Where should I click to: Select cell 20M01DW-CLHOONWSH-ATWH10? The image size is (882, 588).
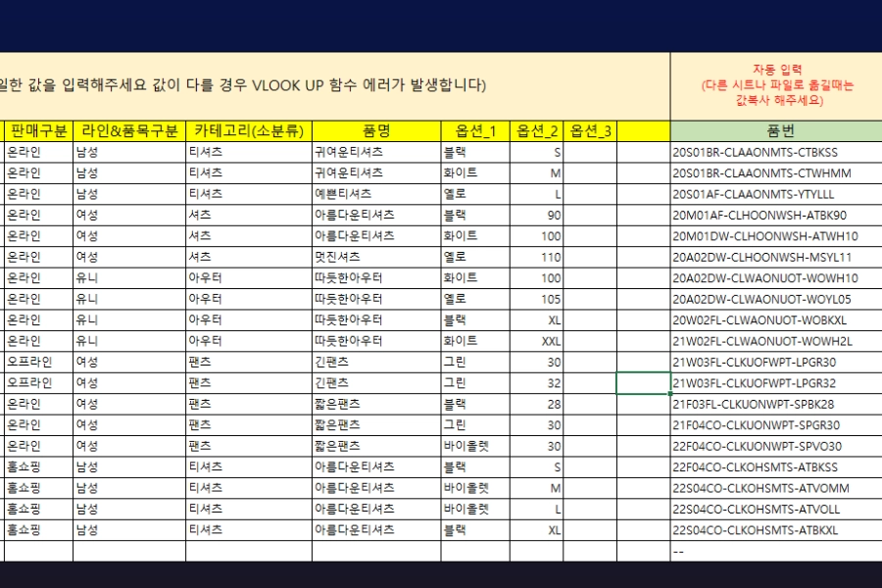click(x=776, y=236)
